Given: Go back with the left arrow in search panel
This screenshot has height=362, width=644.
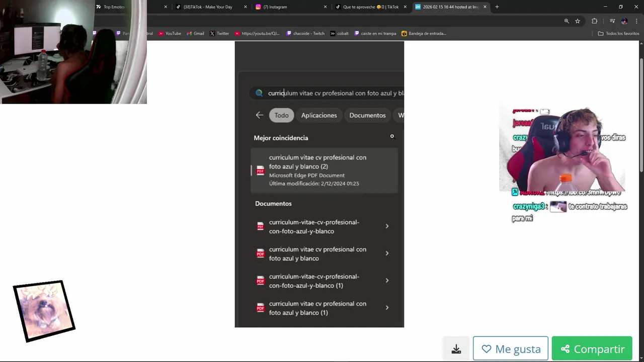Looking at the screenshot, I should (x=260, y=115).
